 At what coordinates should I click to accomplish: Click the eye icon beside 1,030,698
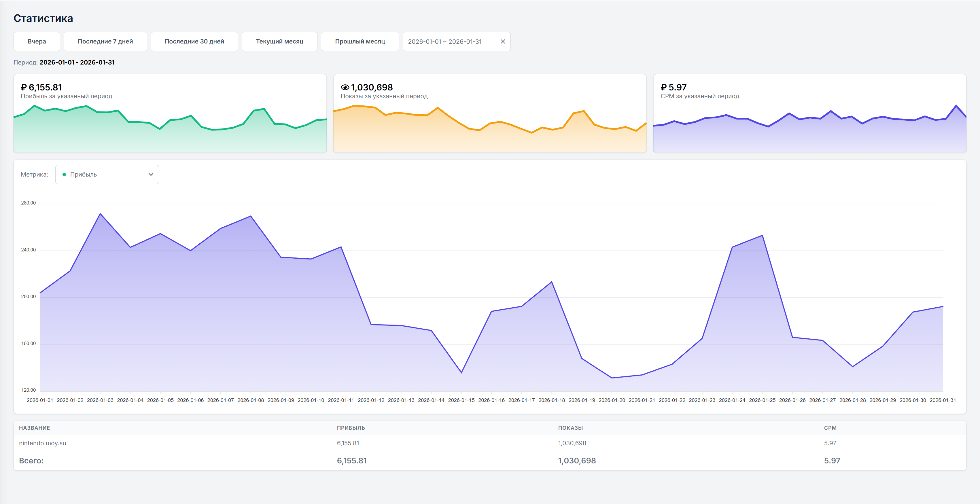coord(345,88)
